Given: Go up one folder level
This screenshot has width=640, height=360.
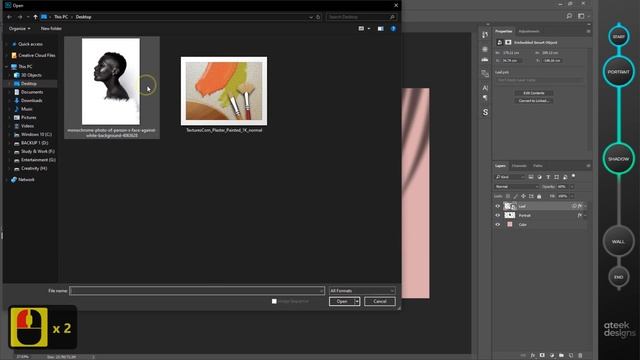Looking at the screenshot, I should [x=36, y=17].
